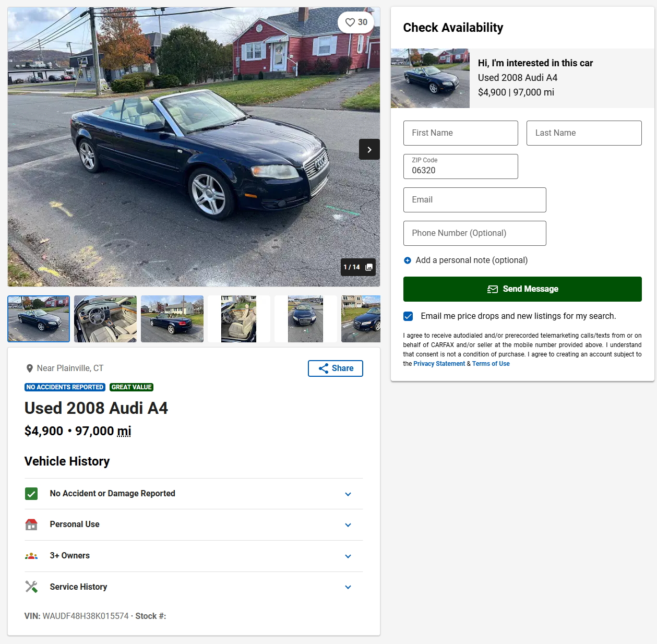
Task: Click the Share button
Action: [336, 368]
